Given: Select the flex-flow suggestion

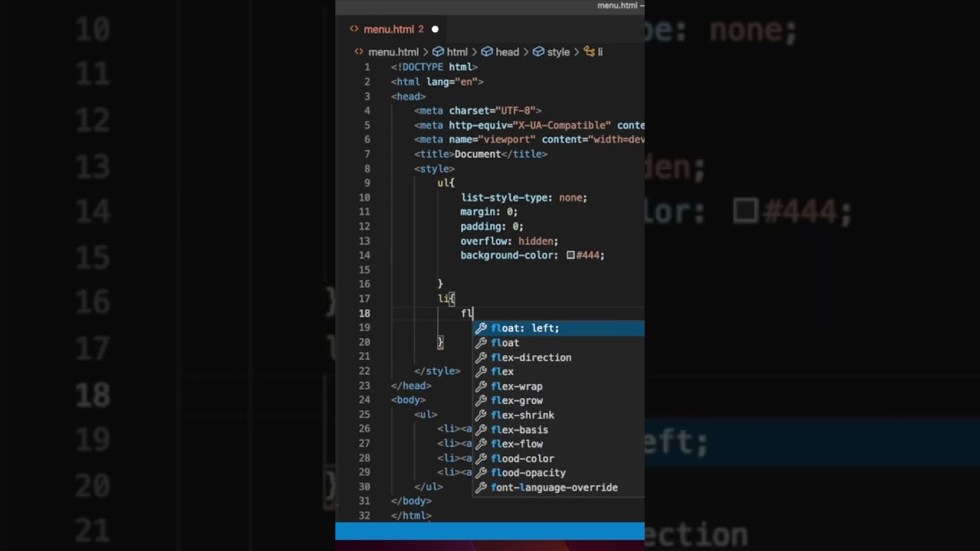Looking at the screenshot, I should (x=558, y=444).
